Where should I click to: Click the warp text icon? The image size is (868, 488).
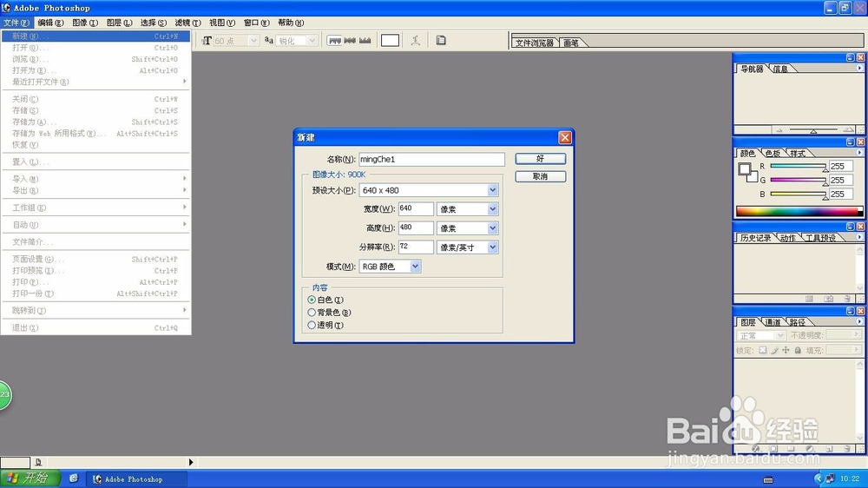[x=416, y=41]
